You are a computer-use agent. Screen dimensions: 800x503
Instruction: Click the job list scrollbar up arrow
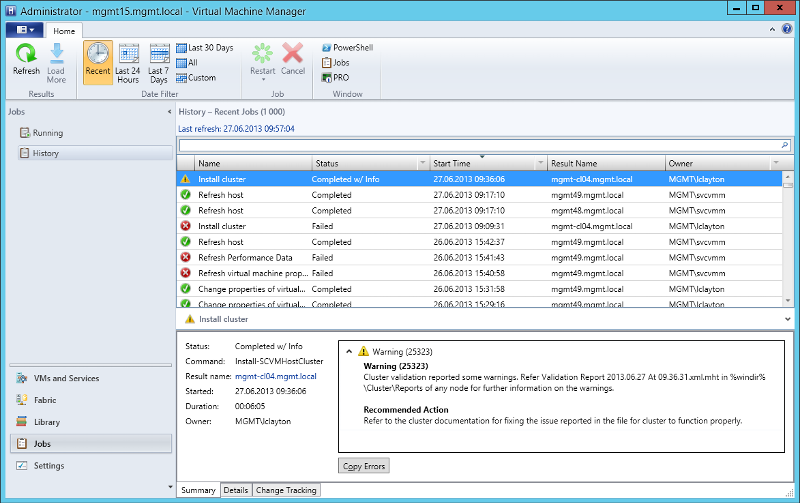[788, 177]
